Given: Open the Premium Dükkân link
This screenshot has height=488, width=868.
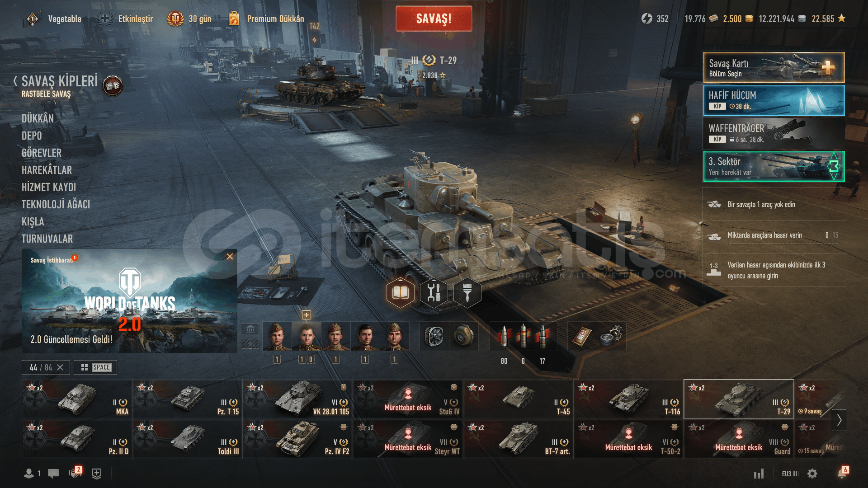Looking at the screenshot, I should tap(275, 19).
